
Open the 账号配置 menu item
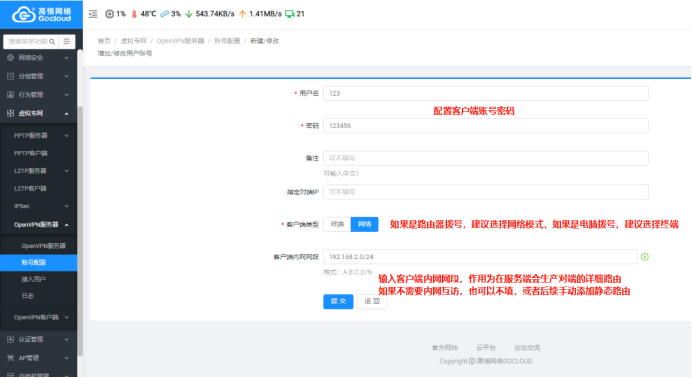pos(38,262)
